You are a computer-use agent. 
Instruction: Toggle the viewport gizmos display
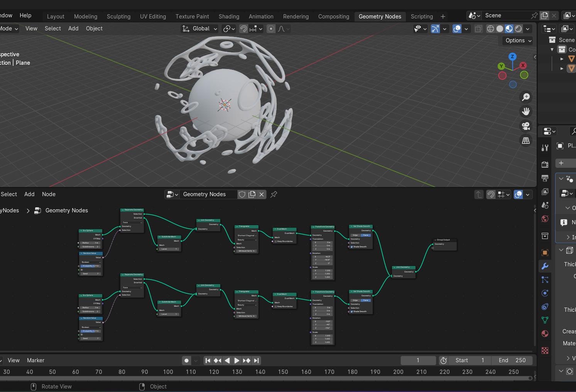click(435, 29)
